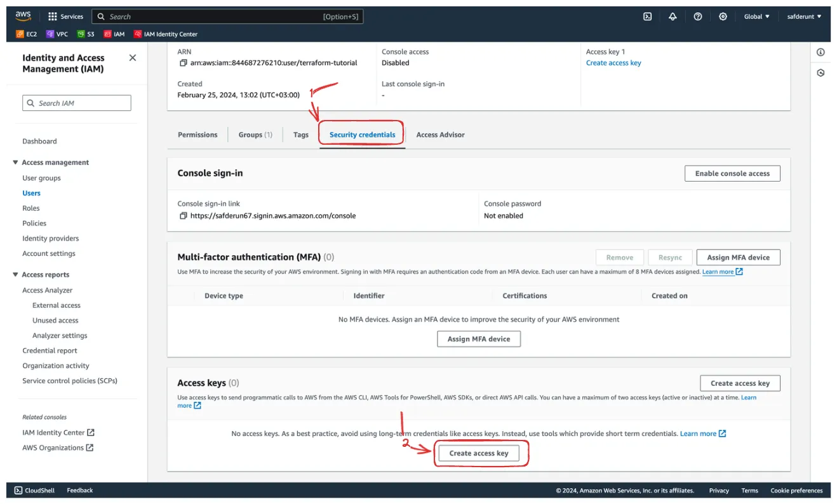This screenshot has height=504, width=837.
Task: Open User groups in sidebar
Action: pyautogui.click(x=41, y=178)
